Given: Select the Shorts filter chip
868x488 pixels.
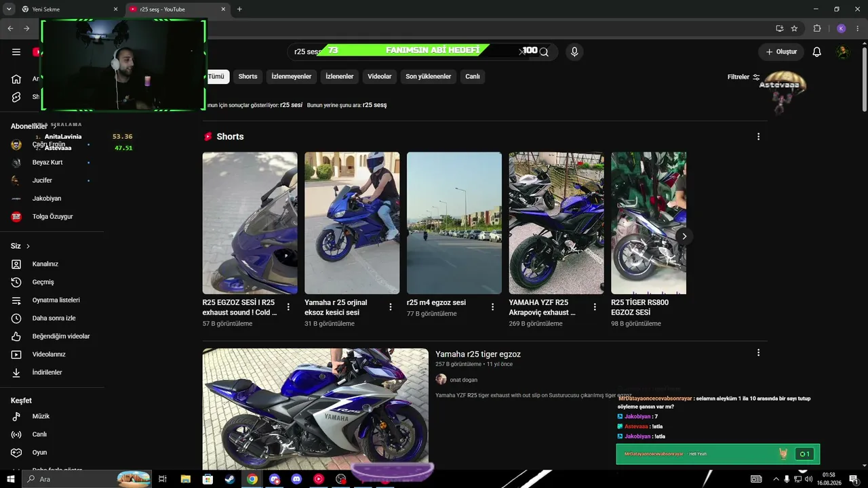Looking at the screenshot, I should tap(248, 77).
